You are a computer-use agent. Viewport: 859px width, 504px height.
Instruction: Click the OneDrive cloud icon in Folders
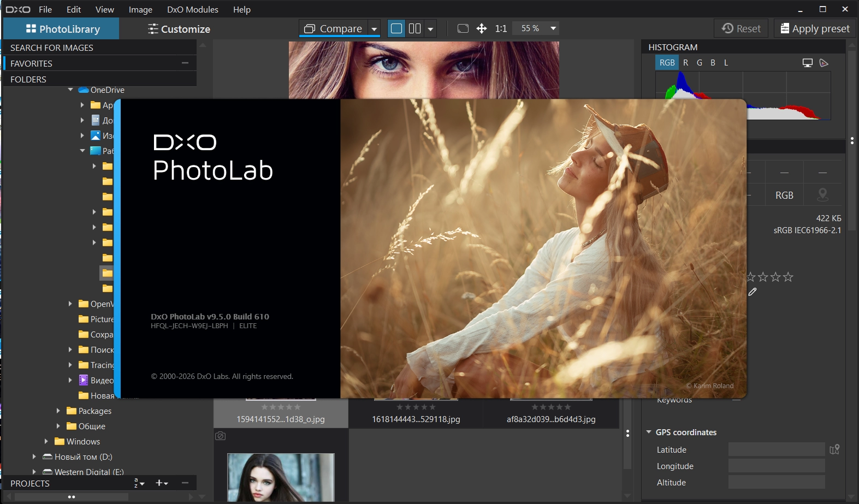click(84, 90)
